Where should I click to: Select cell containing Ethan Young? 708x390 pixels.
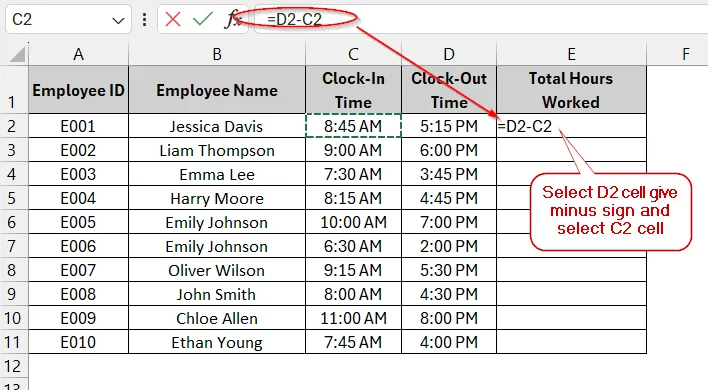click(217, 342)
